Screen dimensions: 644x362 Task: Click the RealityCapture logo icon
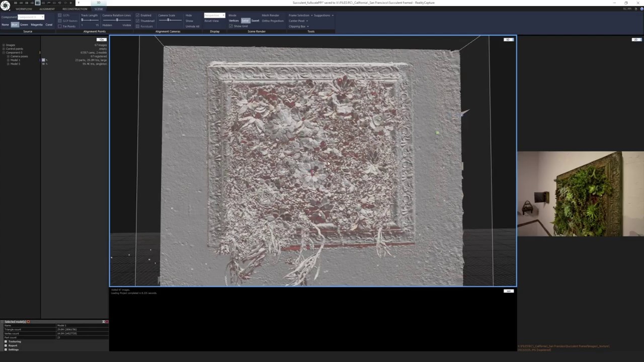click(x=5, y=6)
